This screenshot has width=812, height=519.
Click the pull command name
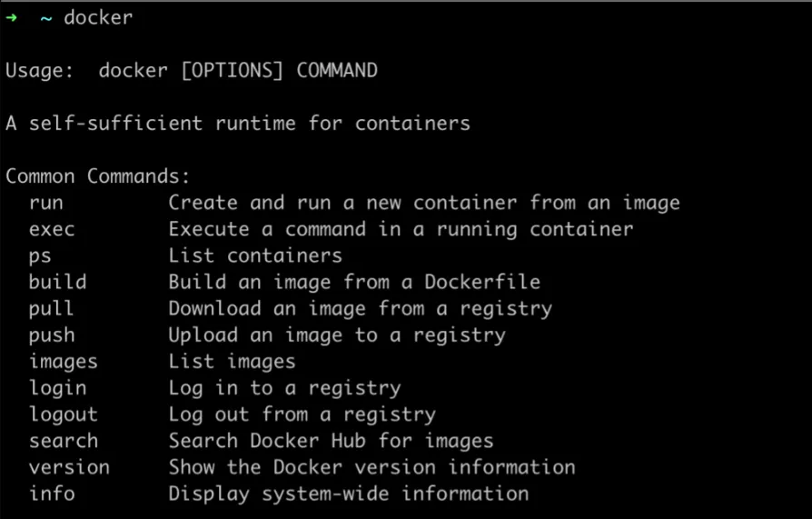coord(52,308)
